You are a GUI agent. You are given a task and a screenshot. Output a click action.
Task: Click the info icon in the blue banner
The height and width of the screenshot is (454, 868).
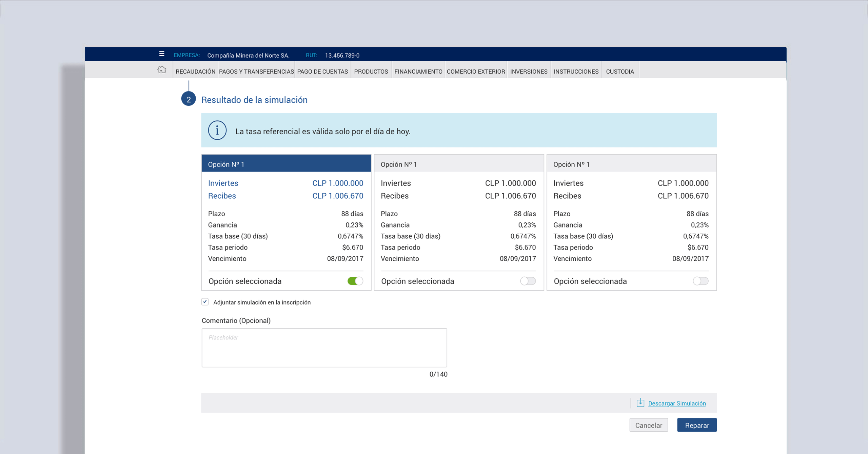217,130
